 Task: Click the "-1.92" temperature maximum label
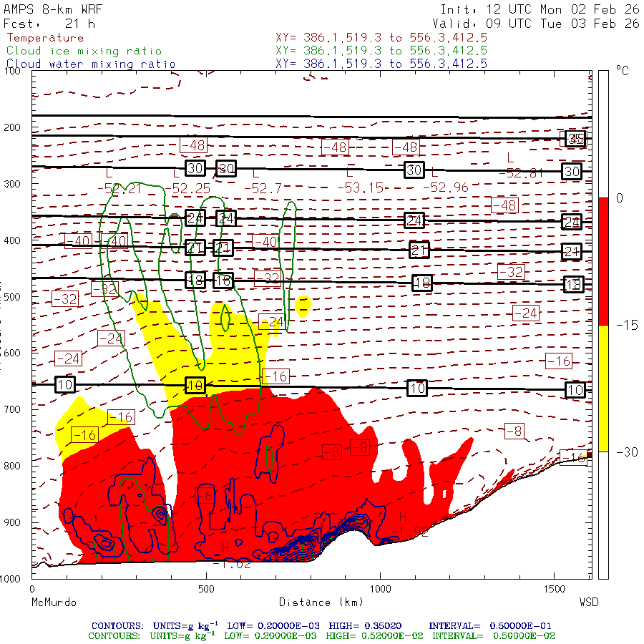409,532
